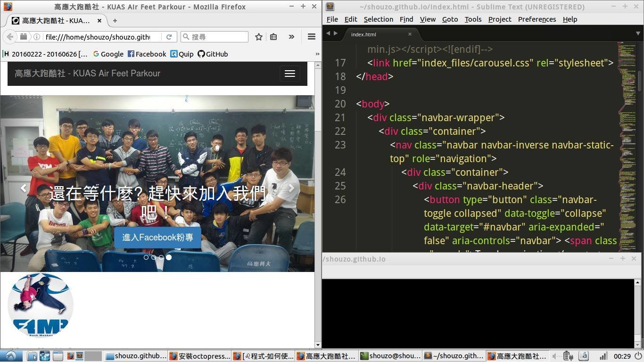Click the Rock Monkey circular logo image

[41, 305]
